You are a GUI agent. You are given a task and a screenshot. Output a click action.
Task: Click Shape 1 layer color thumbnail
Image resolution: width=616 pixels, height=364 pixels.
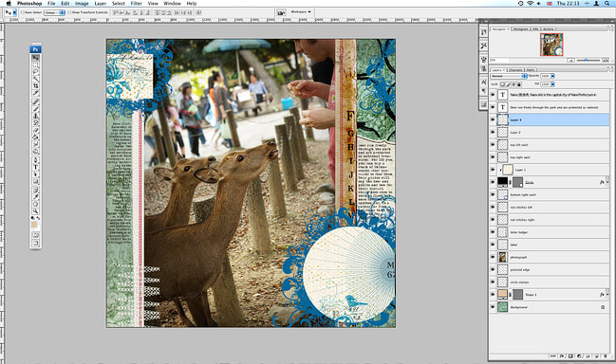coord(502,294)
